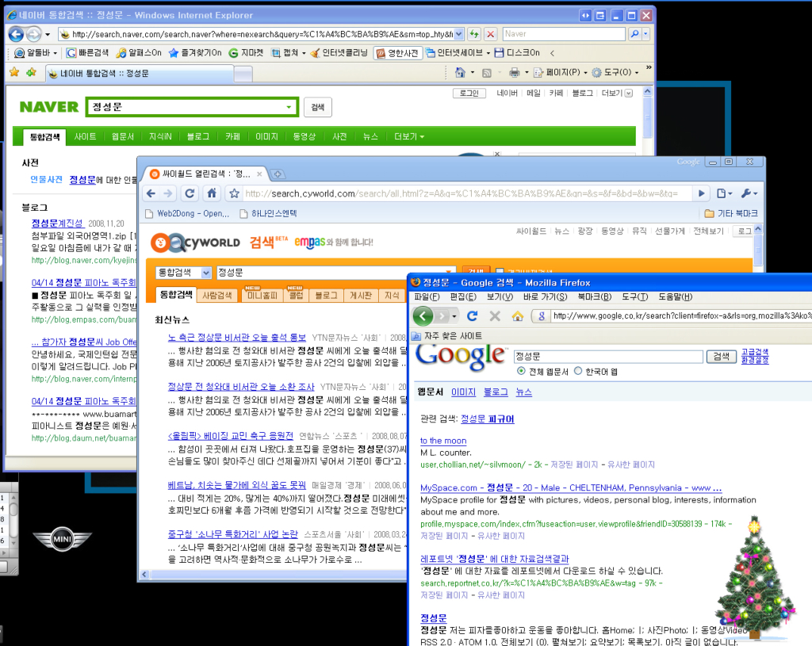812x646 pixels.
Task: Switch to Cyworld 사람검색 tab
Action: 217,296
